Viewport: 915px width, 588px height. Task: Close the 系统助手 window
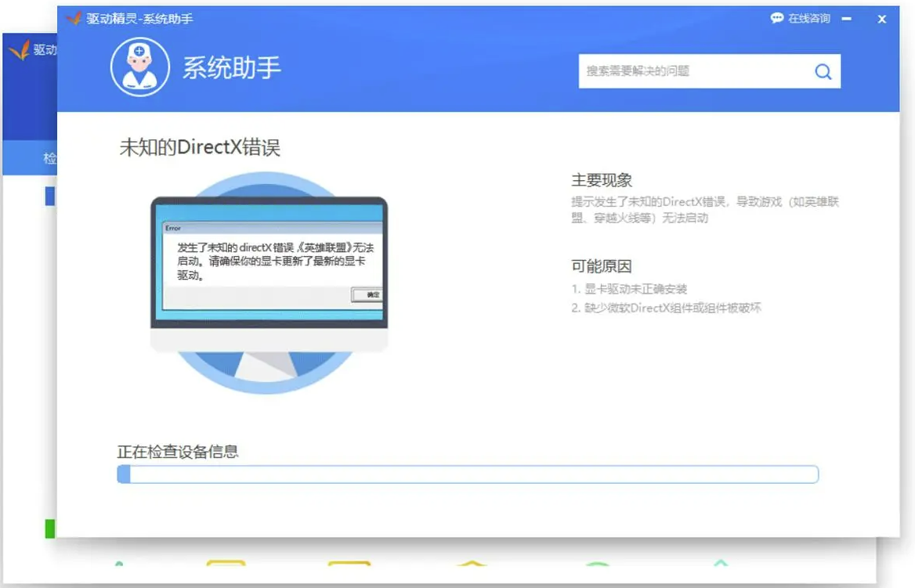point(882,19)
